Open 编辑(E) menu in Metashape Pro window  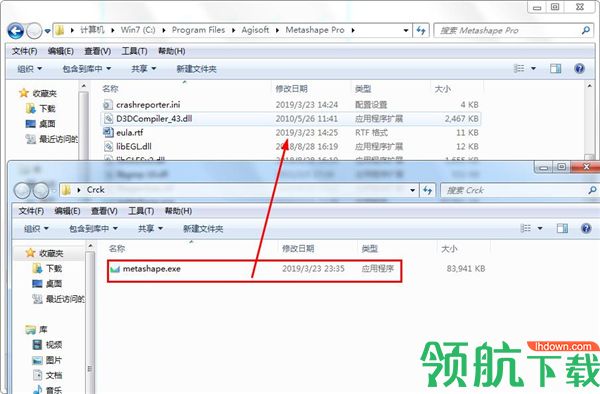[x=60, y=51]
